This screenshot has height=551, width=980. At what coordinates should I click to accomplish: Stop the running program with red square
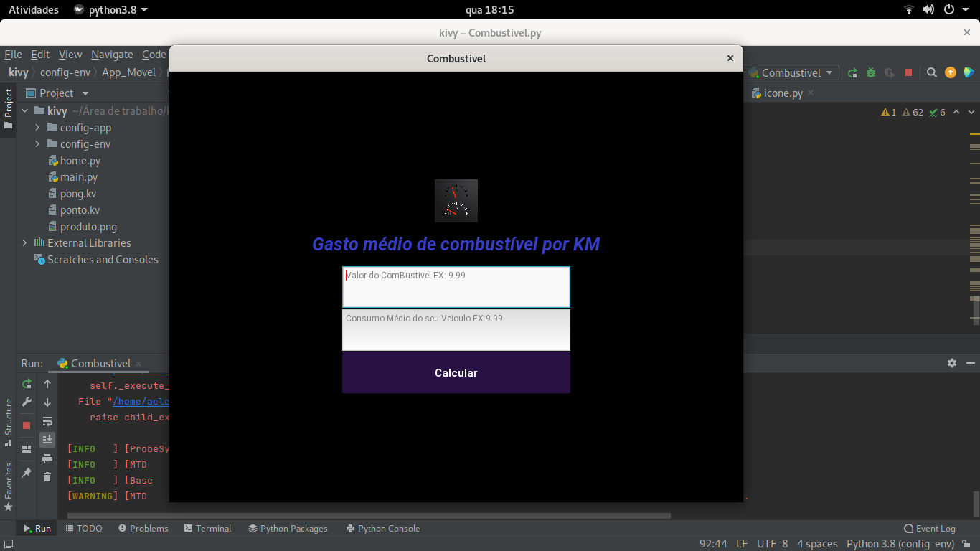point(907,72)
